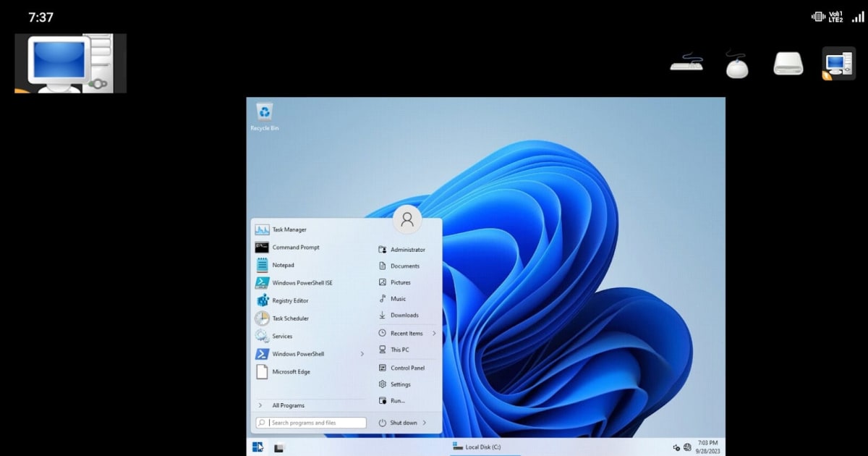Open the Run... dialog
868x456 pixels.
[x=399, y=400]
